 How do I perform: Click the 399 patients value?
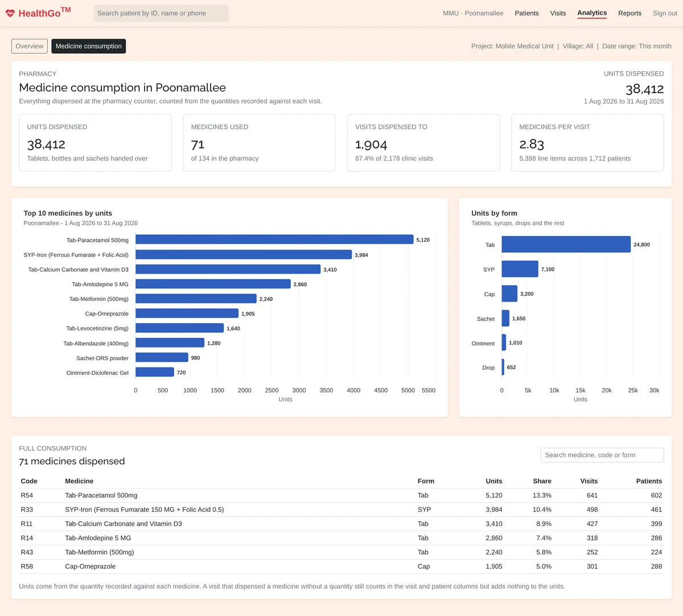pyautogui.click(x=656, y=524)
